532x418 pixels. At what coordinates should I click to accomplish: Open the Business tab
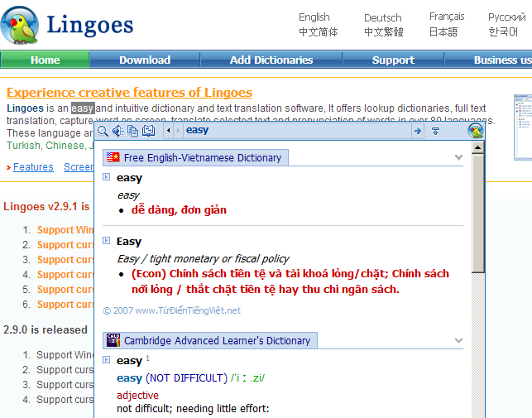click(489, 60)
